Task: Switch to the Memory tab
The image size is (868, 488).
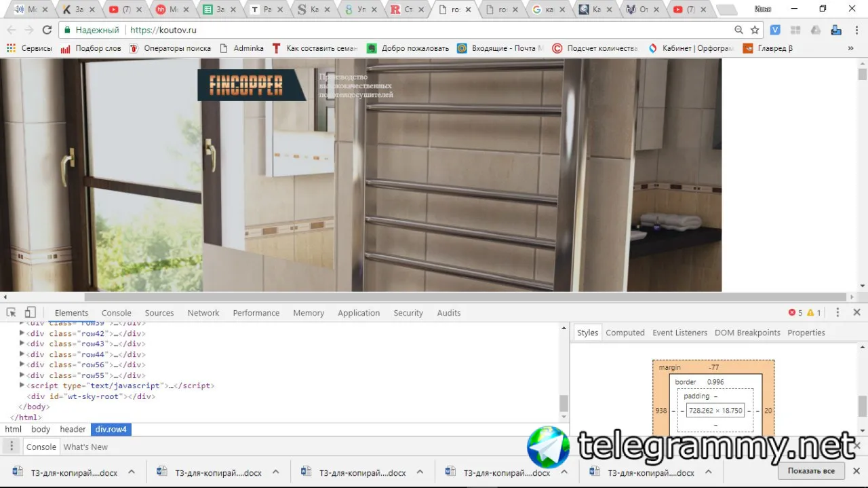Action: (309, 313)
